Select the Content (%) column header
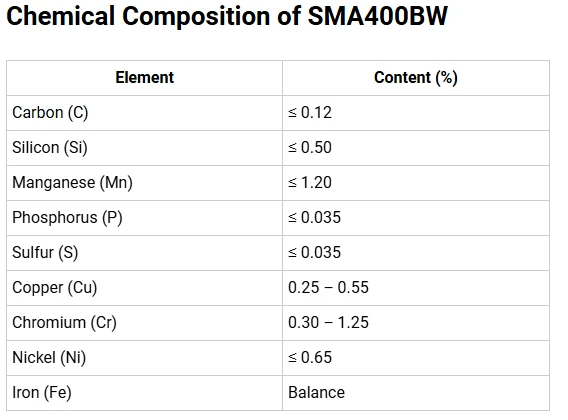Screen dimensions: 568x420 point(416,78)
